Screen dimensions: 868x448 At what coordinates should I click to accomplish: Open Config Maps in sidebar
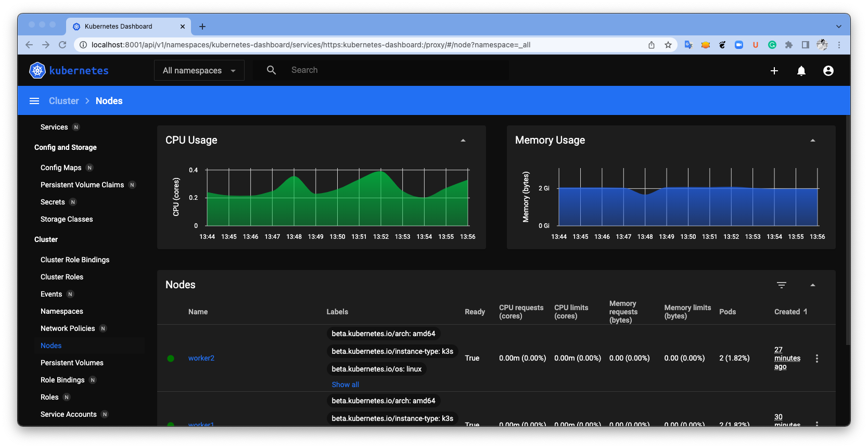point(61,168)
